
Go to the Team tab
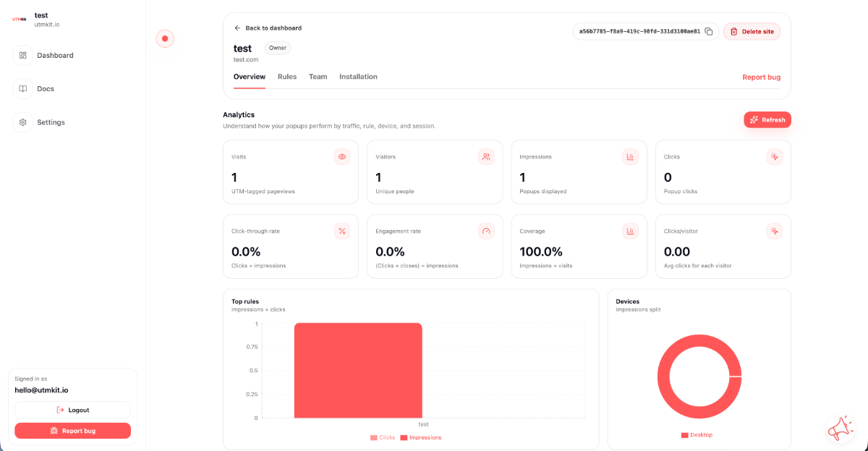[318, 77]
